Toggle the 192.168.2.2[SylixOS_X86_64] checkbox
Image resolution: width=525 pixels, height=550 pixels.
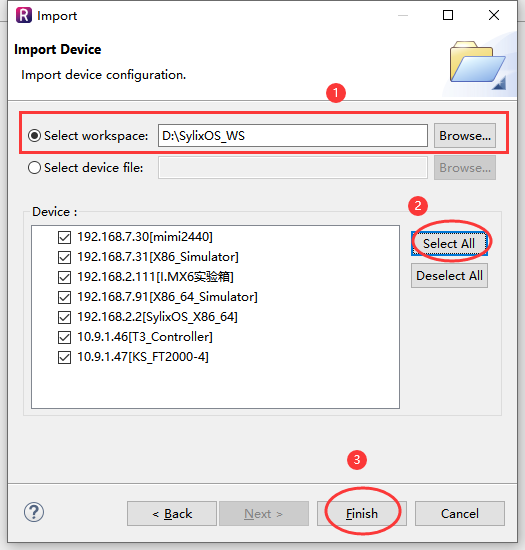point(65,317)
